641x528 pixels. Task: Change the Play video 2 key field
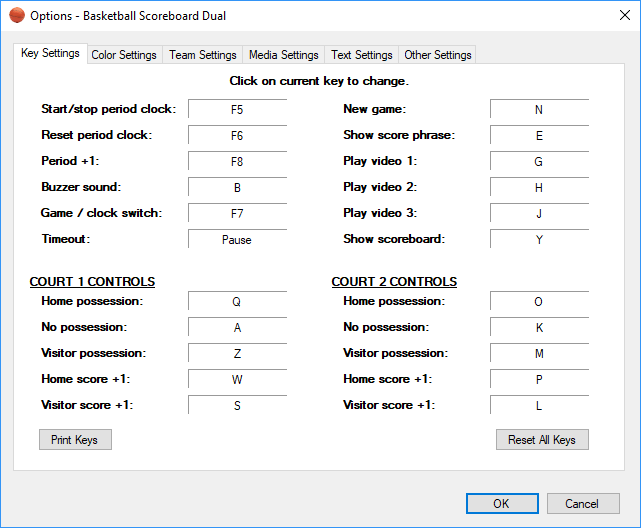(x=539, y=187)
